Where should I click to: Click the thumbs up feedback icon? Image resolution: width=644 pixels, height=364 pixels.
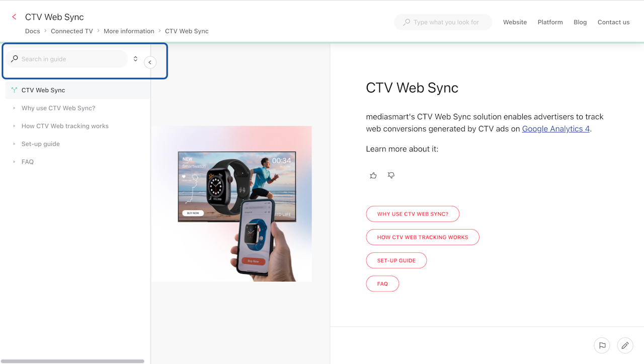[373, 175]
